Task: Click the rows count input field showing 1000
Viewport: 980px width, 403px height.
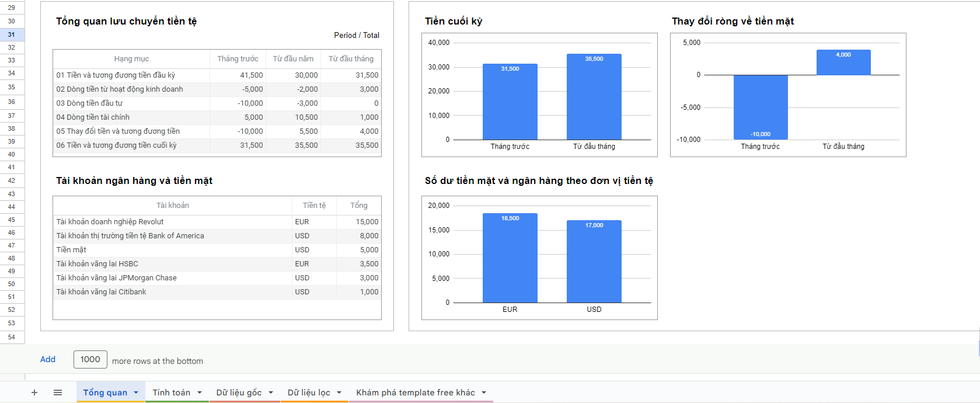Action: (90, 359)
